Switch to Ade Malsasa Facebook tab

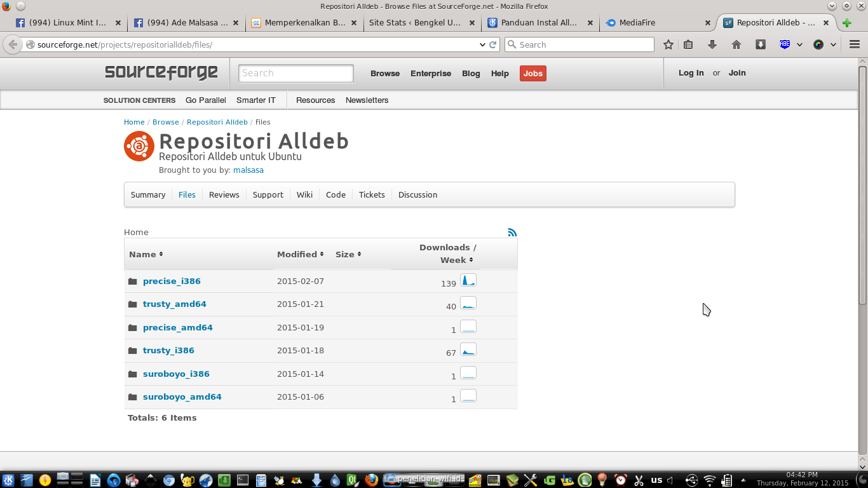tap(187, 22)
